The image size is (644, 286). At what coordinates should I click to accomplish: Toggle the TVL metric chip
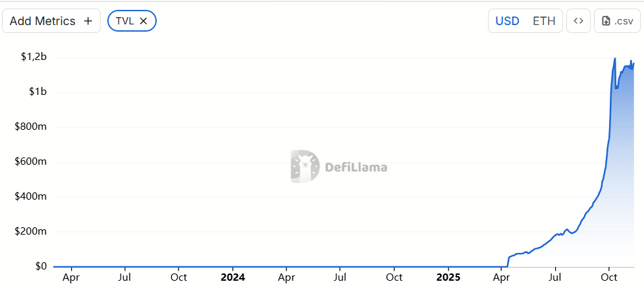click(x=124, y=21)
